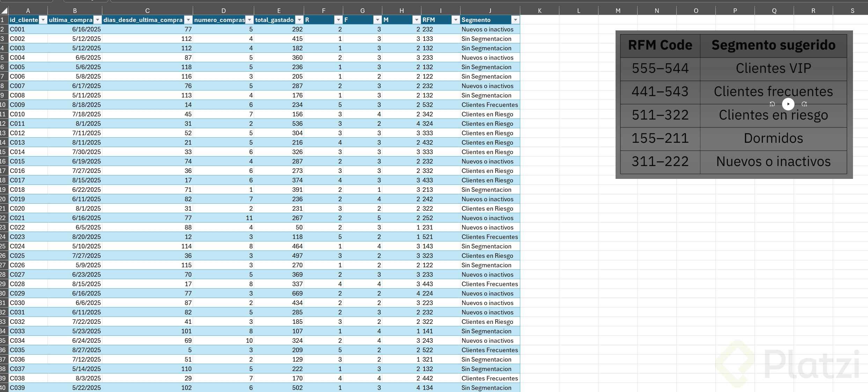The width and height of the screenshot is (868, 392).
Task: Open the F header filter dropdown
Action: click(x=377, y=20)
